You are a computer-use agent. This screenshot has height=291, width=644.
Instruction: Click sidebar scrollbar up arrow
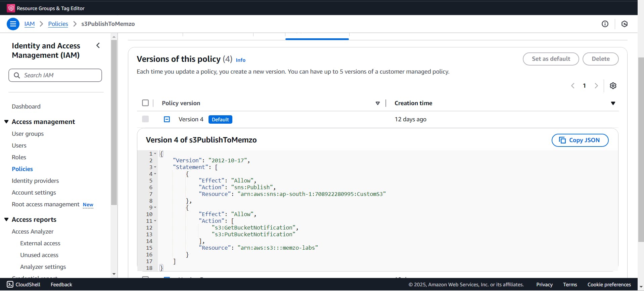[x=114, y=37]
